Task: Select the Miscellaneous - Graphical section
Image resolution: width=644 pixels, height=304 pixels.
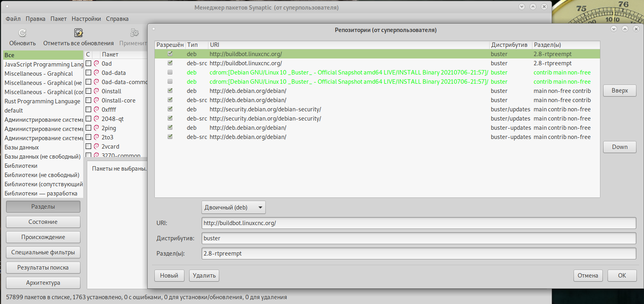Action: pyautogui.click(x=43, y=74)
